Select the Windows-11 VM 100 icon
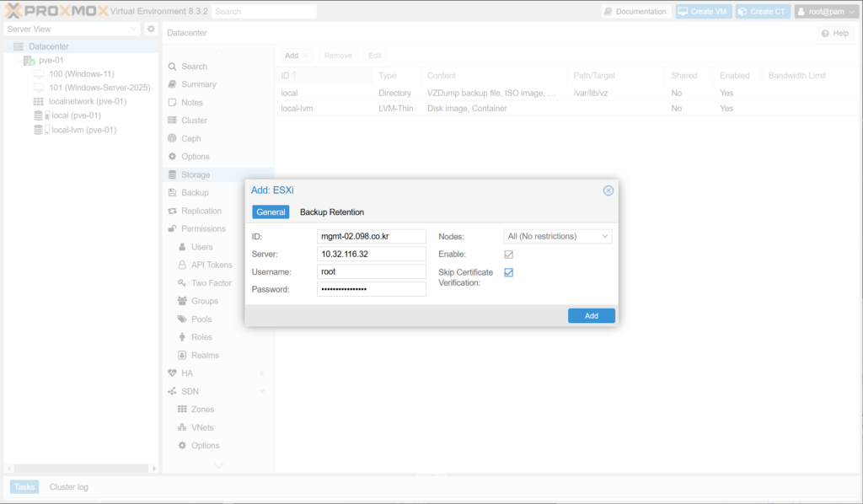This screenshot has height=504, width=863. [39, 74]
